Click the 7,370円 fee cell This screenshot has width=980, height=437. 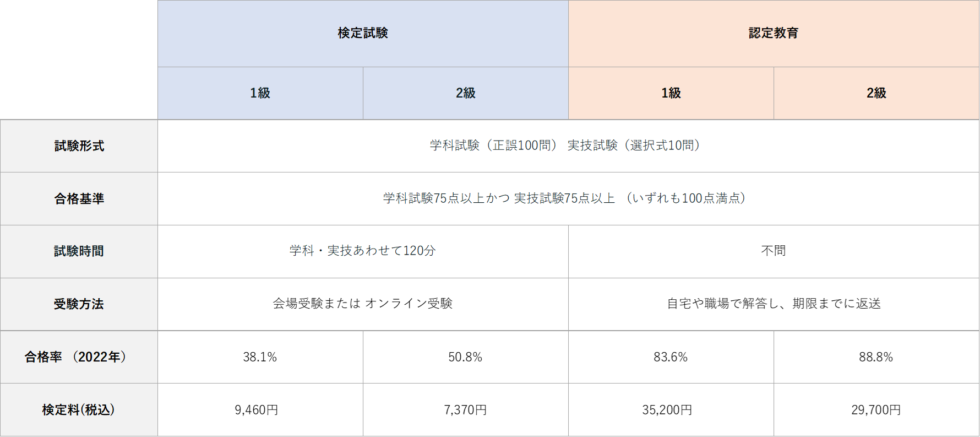466,410
